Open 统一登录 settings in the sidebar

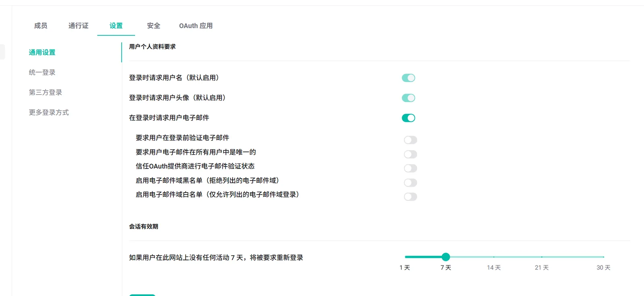tap(42, 72)
